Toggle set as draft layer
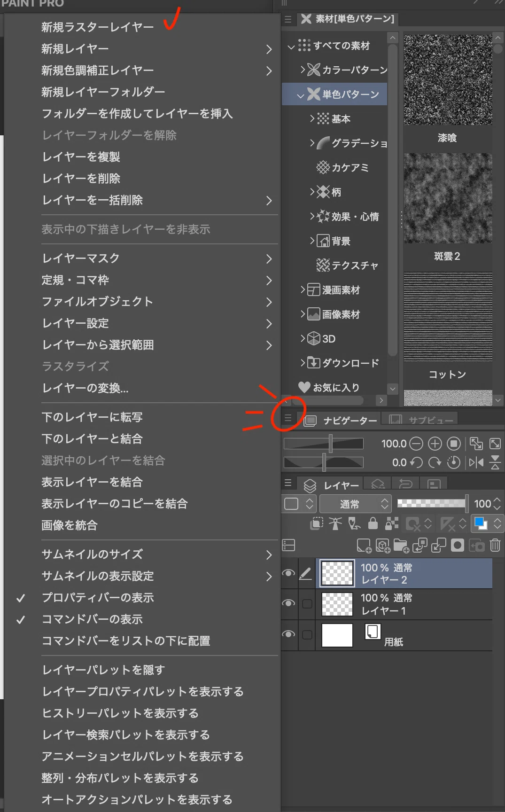 pos(354,523)
